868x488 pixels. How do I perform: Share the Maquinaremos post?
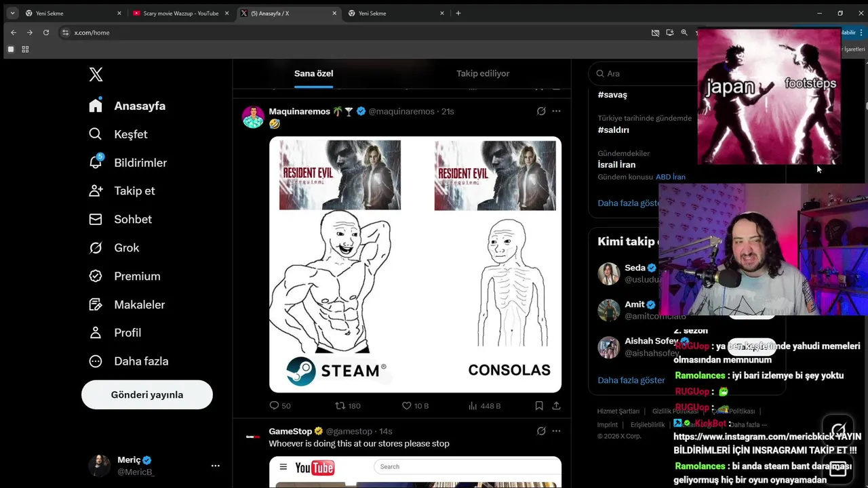click(556, 405)
